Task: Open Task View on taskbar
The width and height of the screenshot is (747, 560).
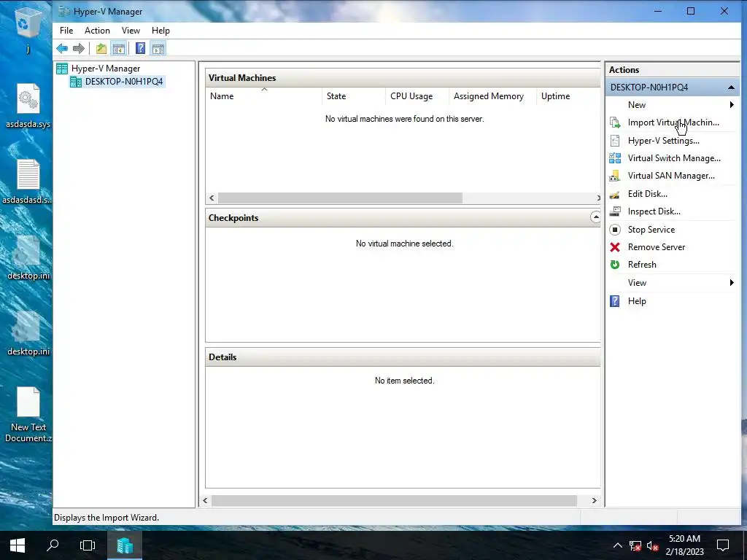Action: point(88,545)
